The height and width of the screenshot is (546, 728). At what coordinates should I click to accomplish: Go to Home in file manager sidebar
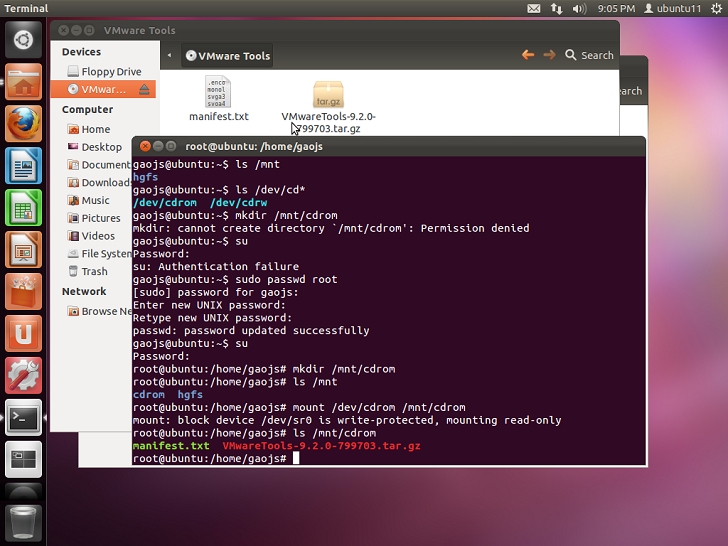click(91, 129)
